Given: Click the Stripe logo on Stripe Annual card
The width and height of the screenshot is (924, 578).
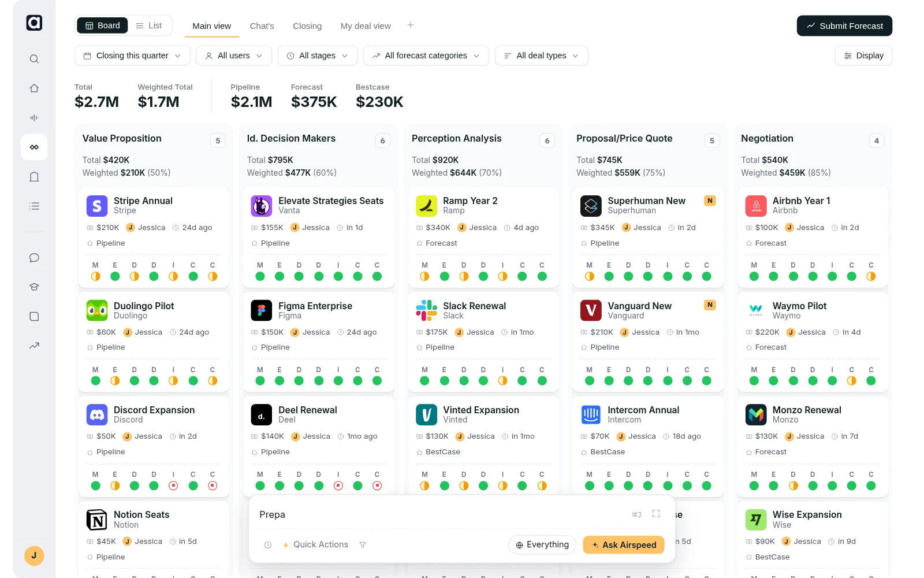Looking at the screenshot, I should (97, 206).
